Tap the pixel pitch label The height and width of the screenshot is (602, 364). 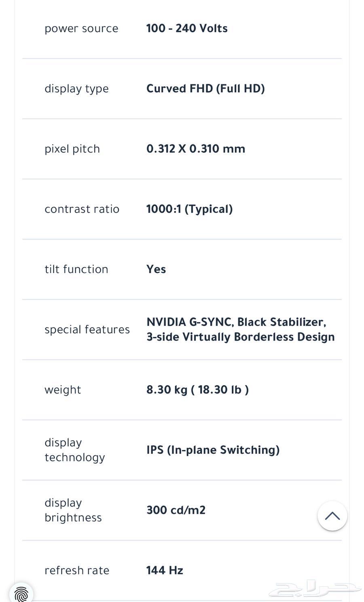pos(72,149)
